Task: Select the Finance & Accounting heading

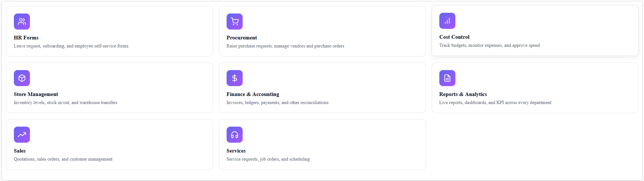Action: pyautogui.click(x=253, y=94)
